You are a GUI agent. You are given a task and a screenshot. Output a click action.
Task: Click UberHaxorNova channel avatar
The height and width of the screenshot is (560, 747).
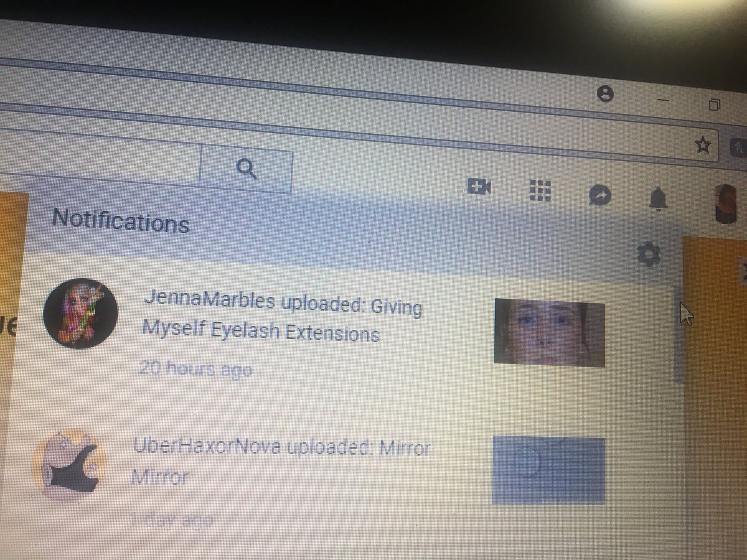click(x=69, y=464)
